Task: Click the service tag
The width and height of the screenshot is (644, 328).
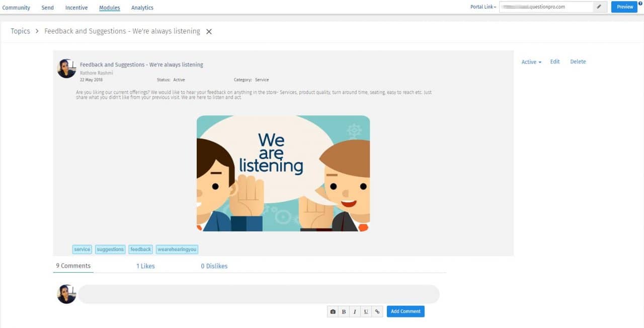Action: (x=82, y=249)
